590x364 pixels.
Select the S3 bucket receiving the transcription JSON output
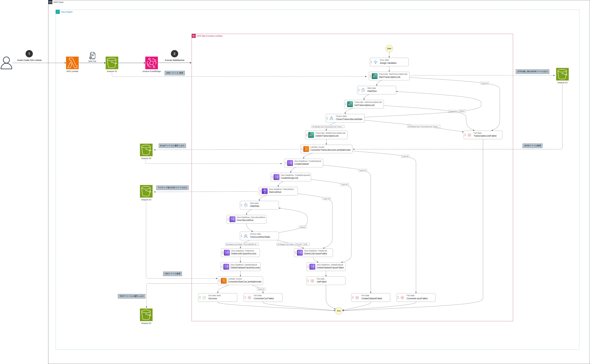tap(562, 74)
